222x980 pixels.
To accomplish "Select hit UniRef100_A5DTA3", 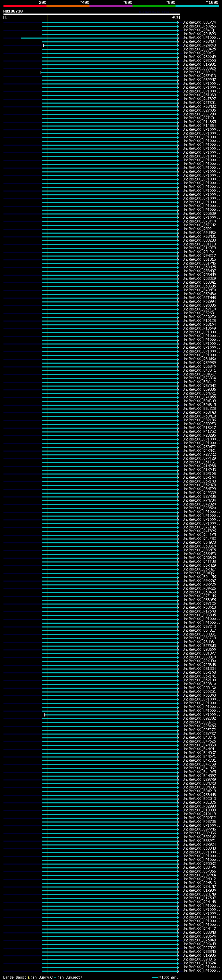I will [x=199, y=412].
